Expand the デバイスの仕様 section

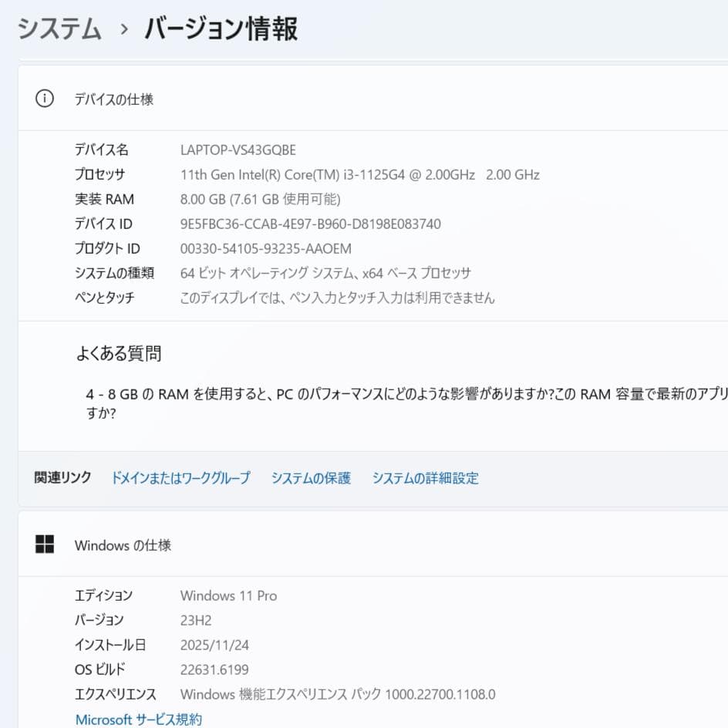coord(113,99)
